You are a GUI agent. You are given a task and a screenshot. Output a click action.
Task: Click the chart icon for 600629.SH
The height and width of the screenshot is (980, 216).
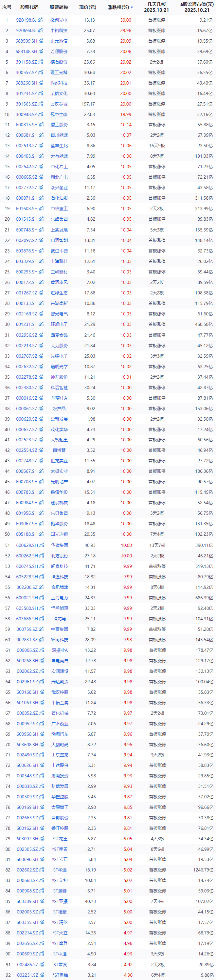pyautogui.click(x=41, y=545)
